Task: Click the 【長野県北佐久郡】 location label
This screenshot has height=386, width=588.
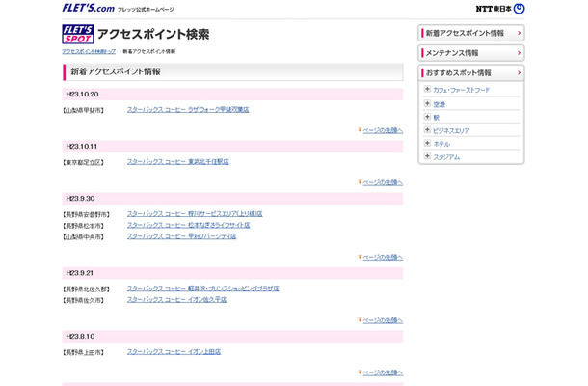Action: pyautogui.click(x=86, y=289)
